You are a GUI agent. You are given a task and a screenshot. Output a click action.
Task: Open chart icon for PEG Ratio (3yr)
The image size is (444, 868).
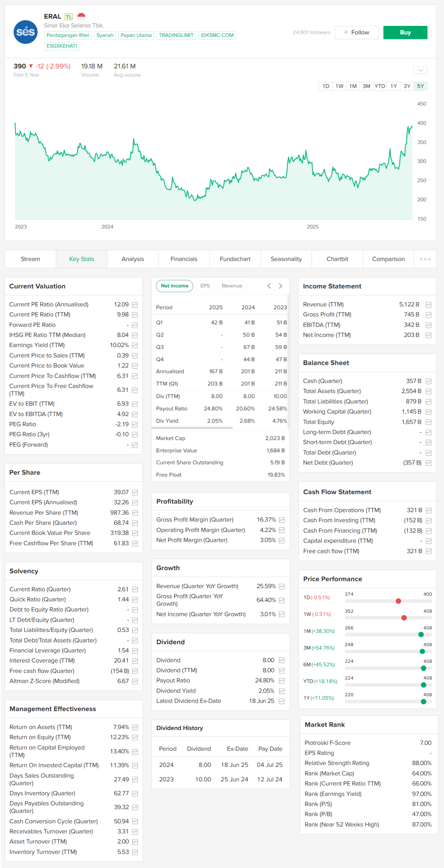click(x=135, y=435)
